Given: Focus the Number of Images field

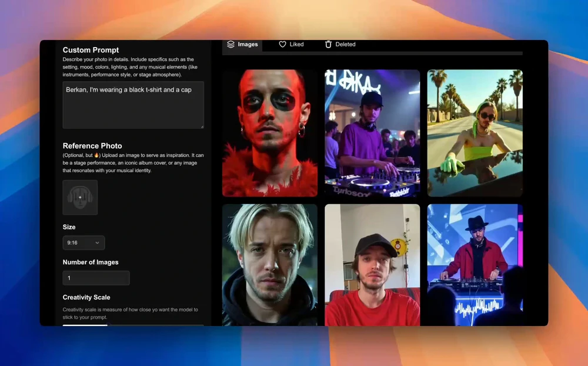Looking at the screenshot, I should (96, 278).
